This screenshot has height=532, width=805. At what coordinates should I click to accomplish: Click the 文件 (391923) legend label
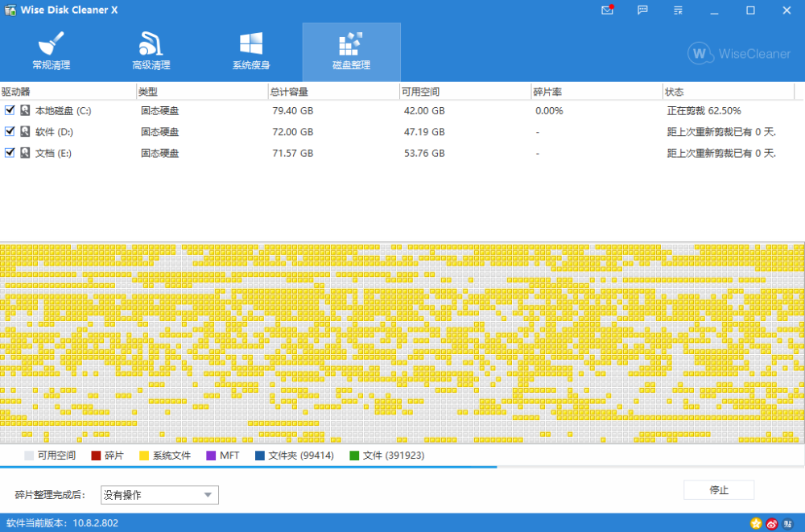click(394, 456)
